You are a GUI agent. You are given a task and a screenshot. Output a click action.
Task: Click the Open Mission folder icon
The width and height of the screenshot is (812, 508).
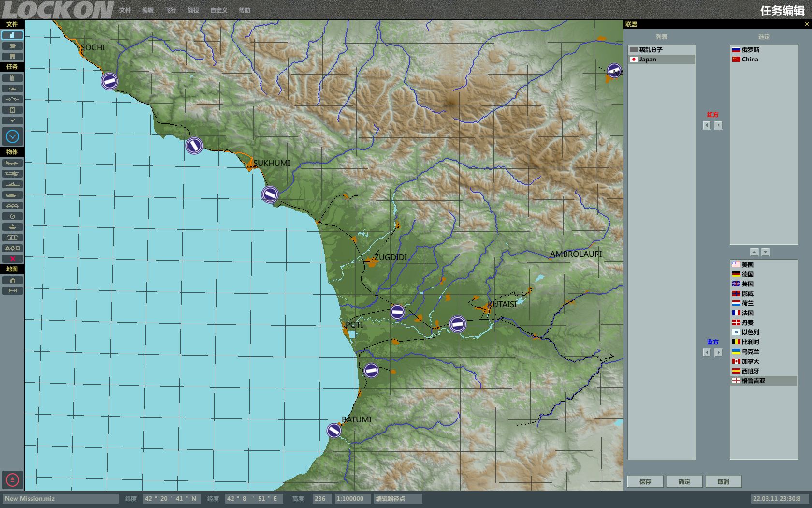12,46
